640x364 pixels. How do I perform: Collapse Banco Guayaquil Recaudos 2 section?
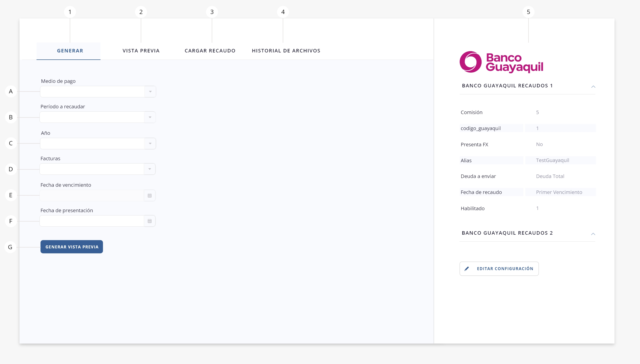593,234
